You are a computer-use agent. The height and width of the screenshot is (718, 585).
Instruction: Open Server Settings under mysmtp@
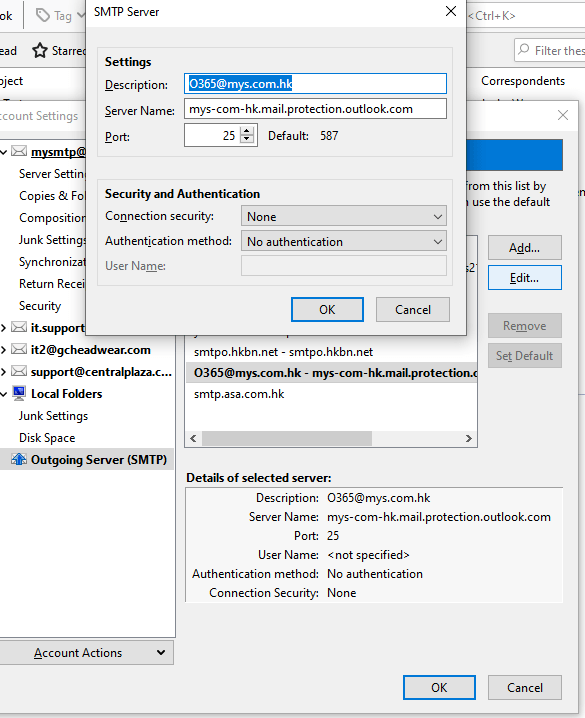coord(52,174)
